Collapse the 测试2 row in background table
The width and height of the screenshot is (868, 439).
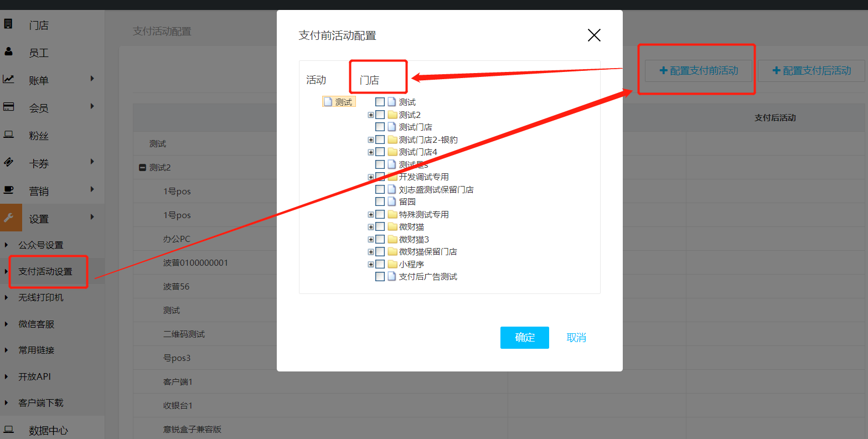[142, 167]
